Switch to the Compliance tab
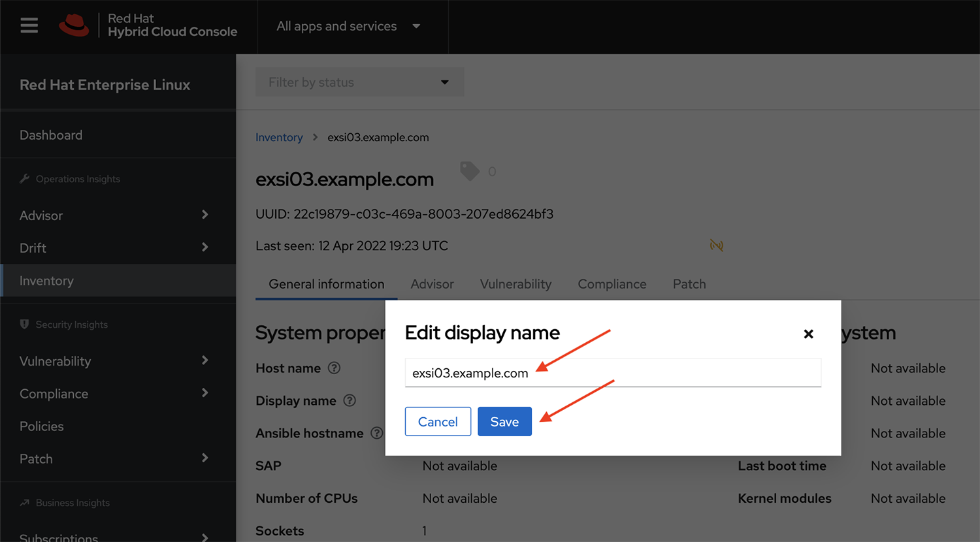 point(612,284)
